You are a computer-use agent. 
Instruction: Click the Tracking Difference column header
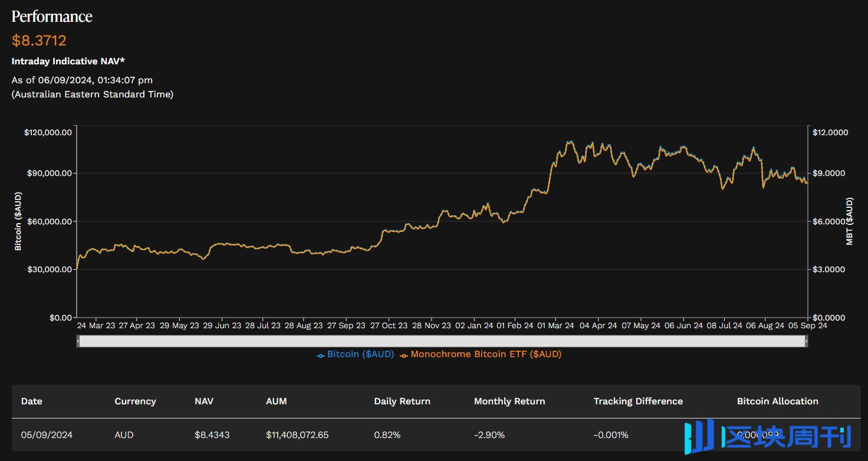pyautogui.click(x=638, y=401)
